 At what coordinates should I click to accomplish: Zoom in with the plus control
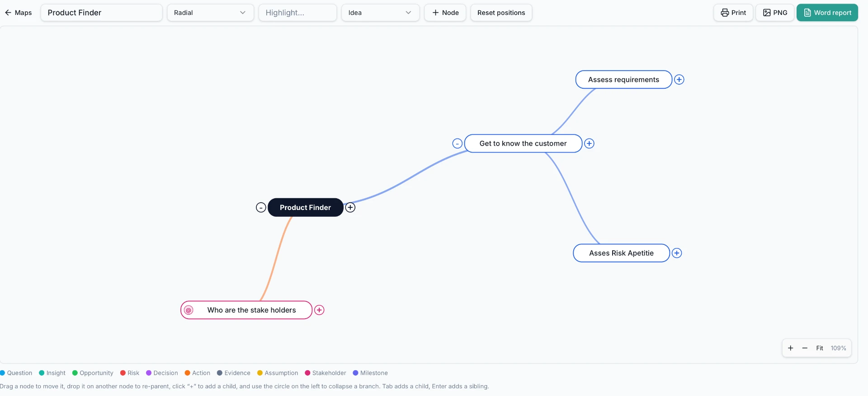coord(791,348)
